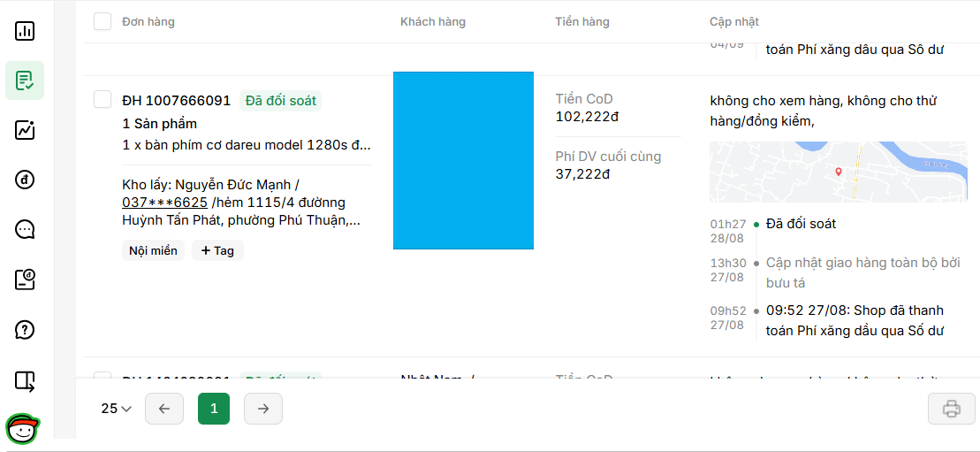
Task: Click the product line bàn phím cơ dareu
Action: click(x=247, y=146)
